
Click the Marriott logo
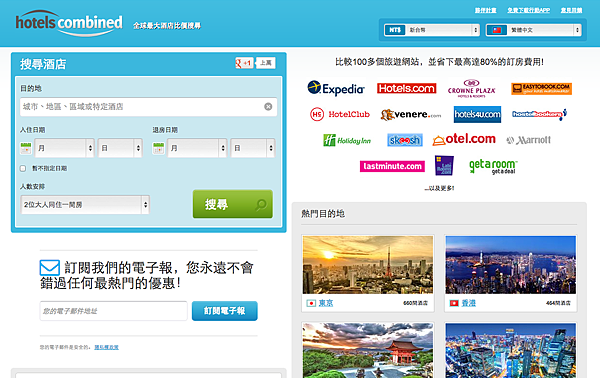[x=528, y=140]
